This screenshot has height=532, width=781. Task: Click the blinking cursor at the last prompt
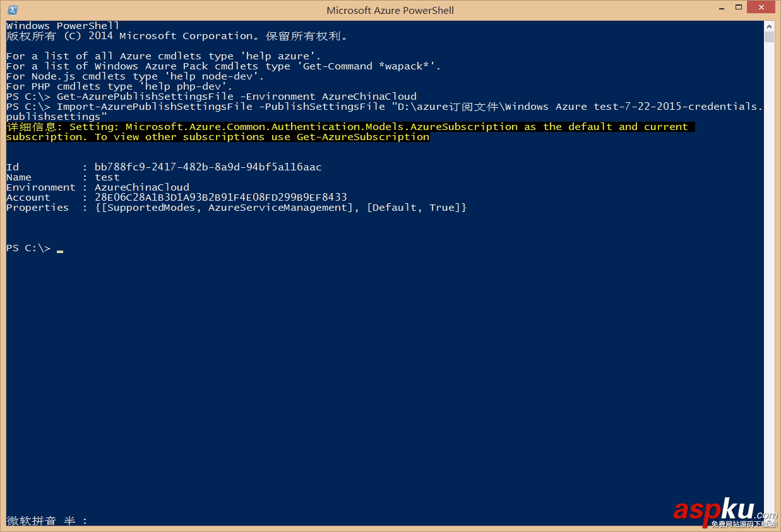click(60, 251)
